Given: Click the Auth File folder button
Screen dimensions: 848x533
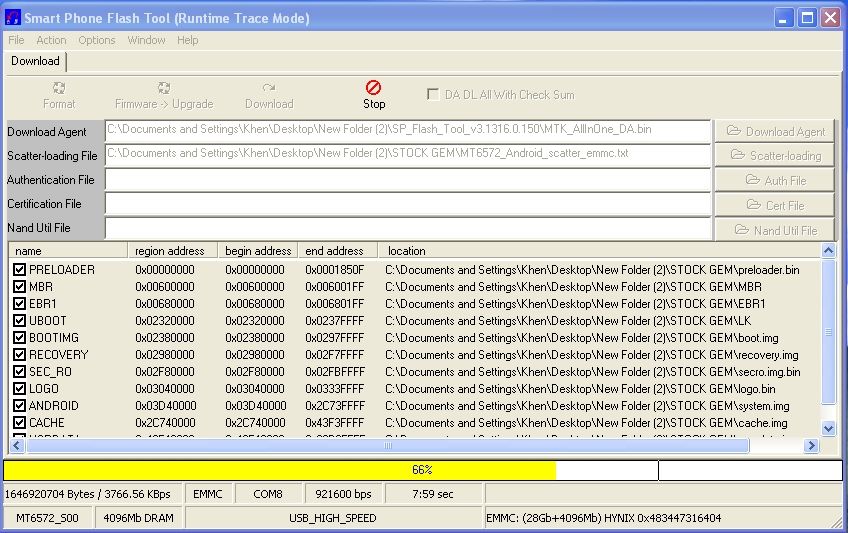Looking at the screenshot, I should (776, 180).
